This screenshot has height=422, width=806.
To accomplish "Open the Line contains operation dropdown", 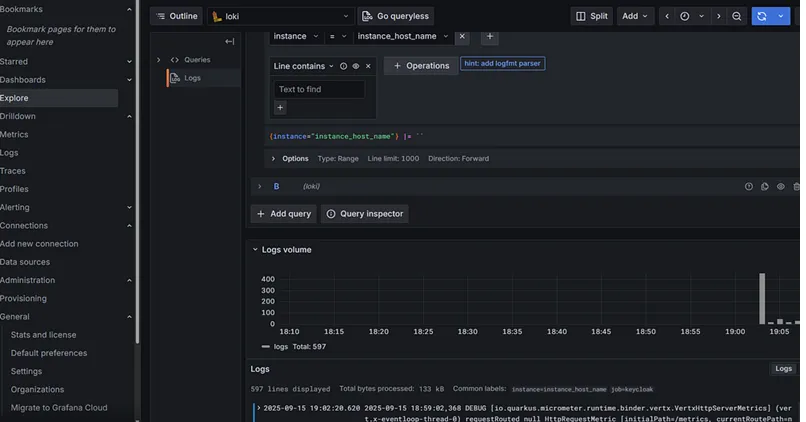I will [x=303, y=66].
